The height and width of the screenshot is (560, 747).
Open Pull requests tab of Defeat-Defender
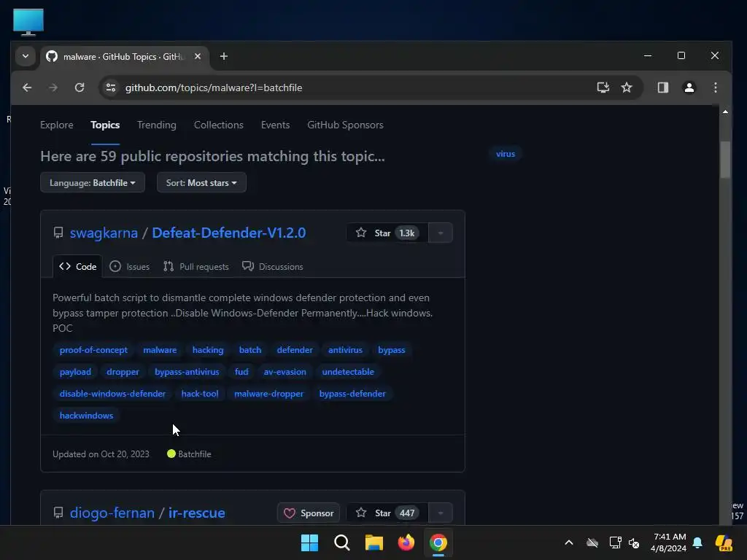coord(196,267)
